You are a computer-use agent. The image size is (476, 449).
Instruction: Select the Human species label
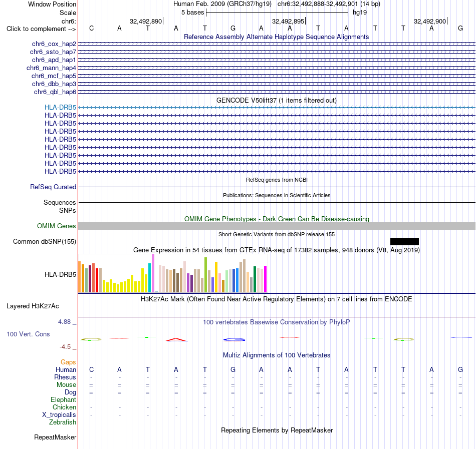pyautogui.click(x=66, y=369)
